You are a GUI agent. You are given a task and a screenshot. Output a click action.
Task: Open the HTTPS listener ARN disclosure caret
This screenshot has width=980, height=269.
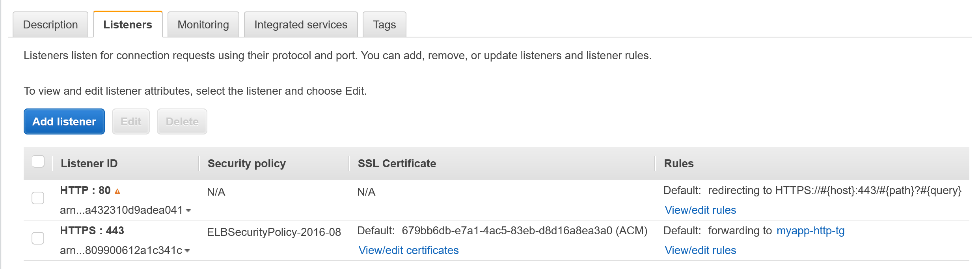[x=188, y=250]
